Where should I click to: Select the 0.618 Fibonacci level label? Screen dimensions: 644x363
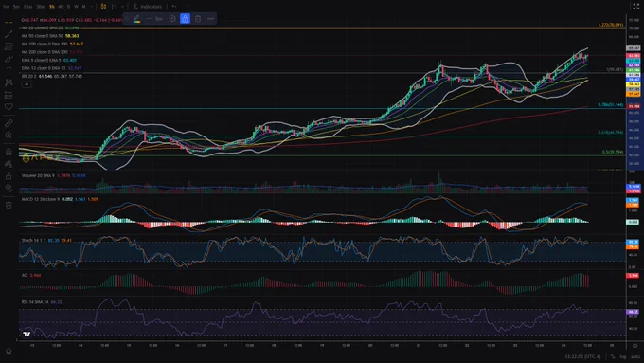610,133
